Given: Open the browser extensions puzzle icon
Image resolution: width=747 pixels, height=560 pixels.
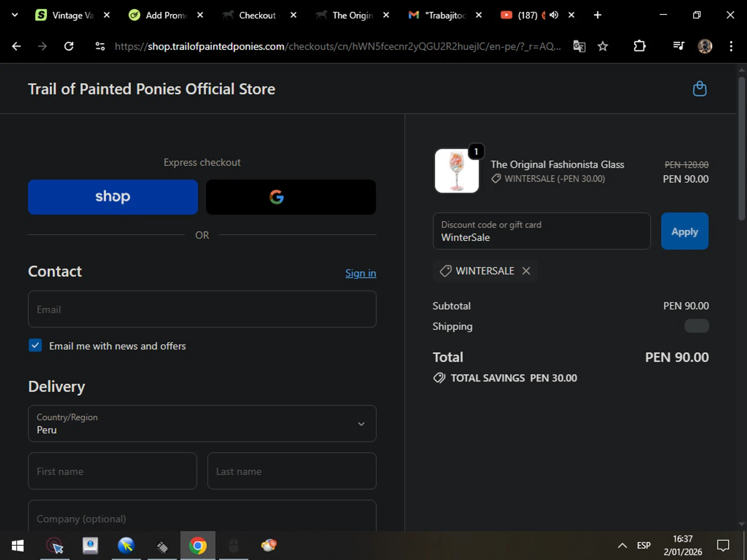Looking at the screenshot, I should (x=639, y=46).
